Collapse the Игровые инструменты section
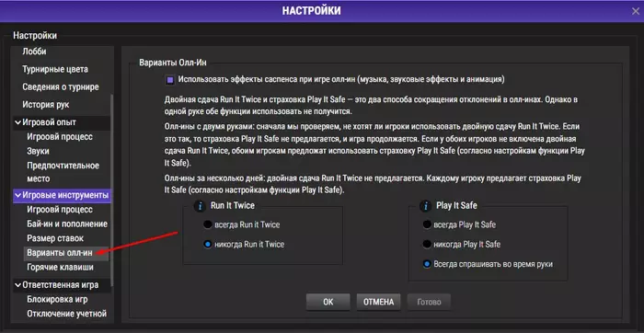The height and width of the screenshot is (333, 644). coord(17,195)
